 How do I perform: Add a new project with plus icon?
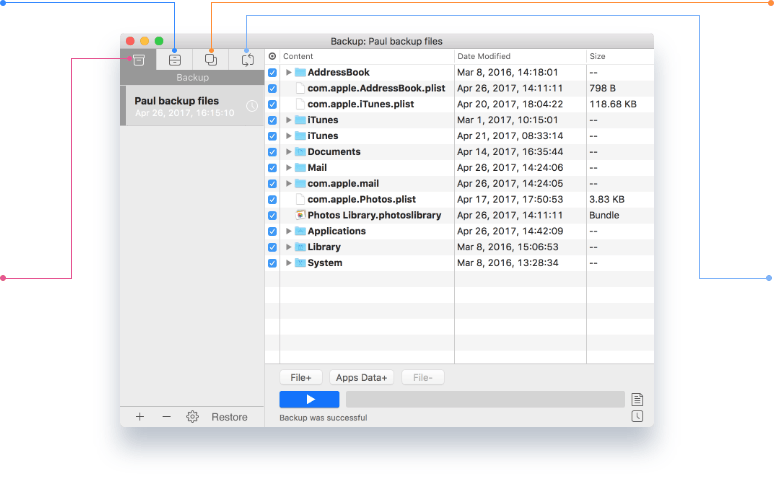pyautogui.click(x=139, y=417)
